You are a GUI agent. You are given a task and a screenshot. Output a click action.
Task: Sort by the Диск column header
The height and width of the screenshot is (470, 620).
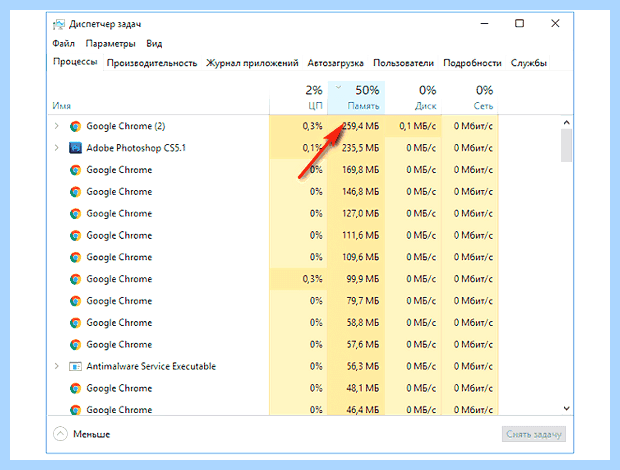pyautogui.click(x=413, y=98)
